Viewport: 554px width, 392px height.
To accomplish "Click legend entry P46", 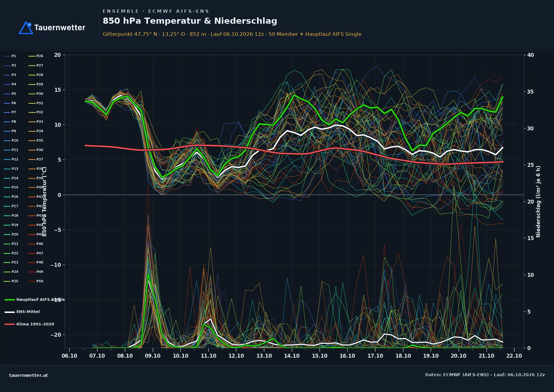I will (x=36, y=244).
